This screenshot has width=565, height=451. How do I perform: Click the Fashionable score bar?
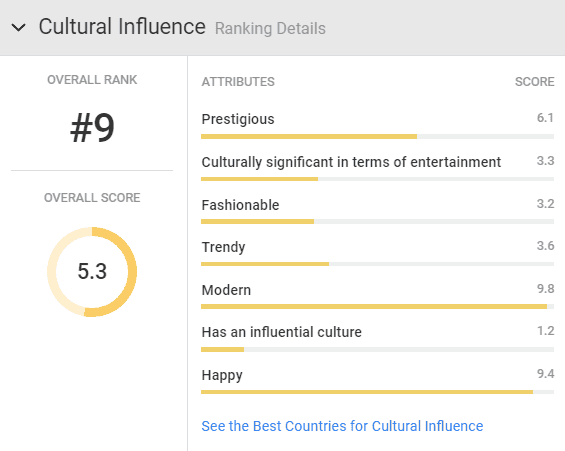pos(378,222)
